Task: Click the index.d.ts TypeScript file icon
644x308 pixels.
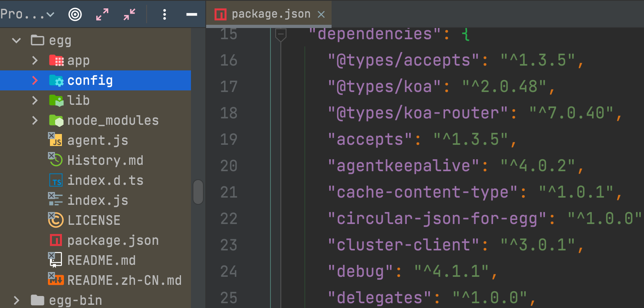Action: (56, 180)
